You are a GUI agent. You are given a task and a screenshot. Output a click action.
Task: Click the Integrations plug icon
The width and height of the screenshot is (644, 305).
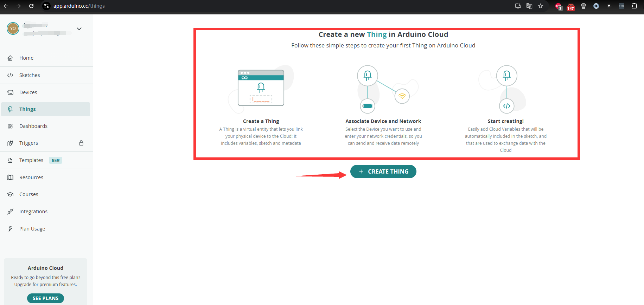pyautogui.click(x=10, y=212)
